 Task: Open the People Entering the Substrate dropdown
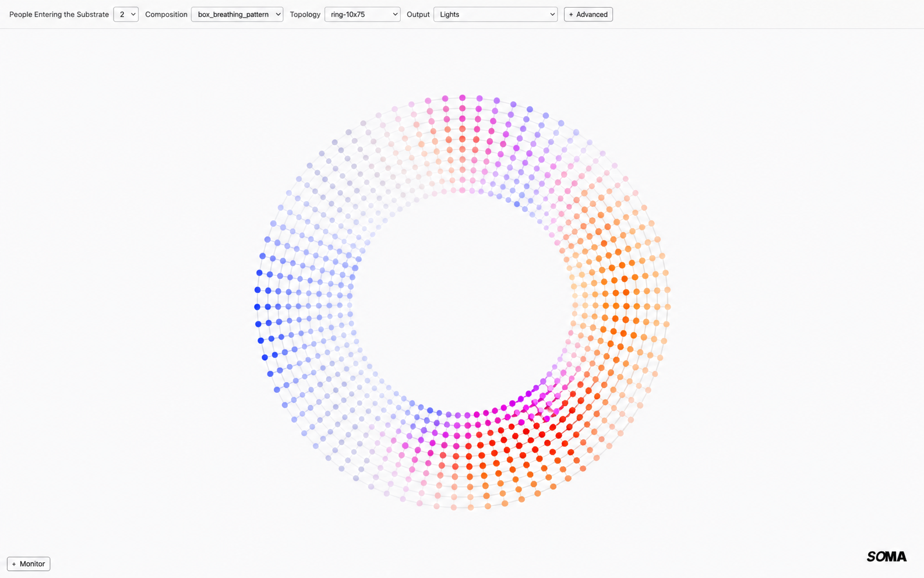point(126,14)
